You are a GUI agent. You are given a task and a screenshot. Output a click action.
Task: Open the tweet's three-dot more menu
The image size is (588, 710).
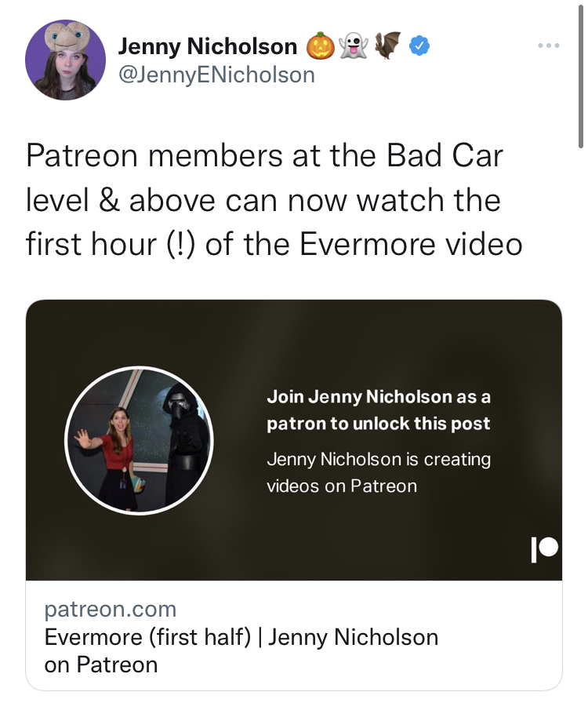click(549, 46)
